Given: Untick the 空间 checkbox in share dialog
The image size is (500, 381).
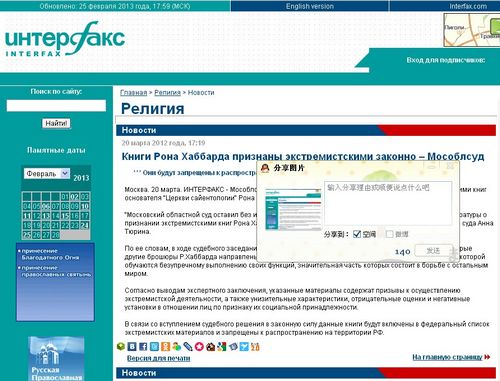Looking at the screenshot, I should [357, 234].
